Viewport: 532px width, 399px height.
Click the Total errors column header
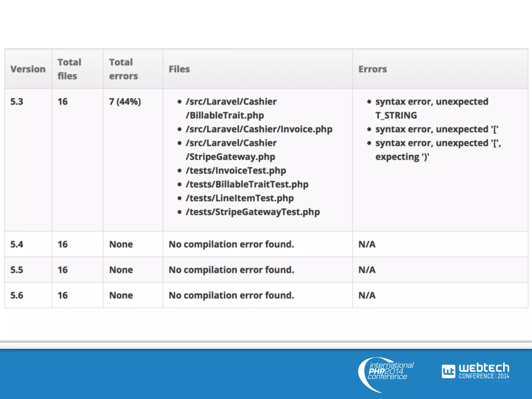[x=123, y=69]
